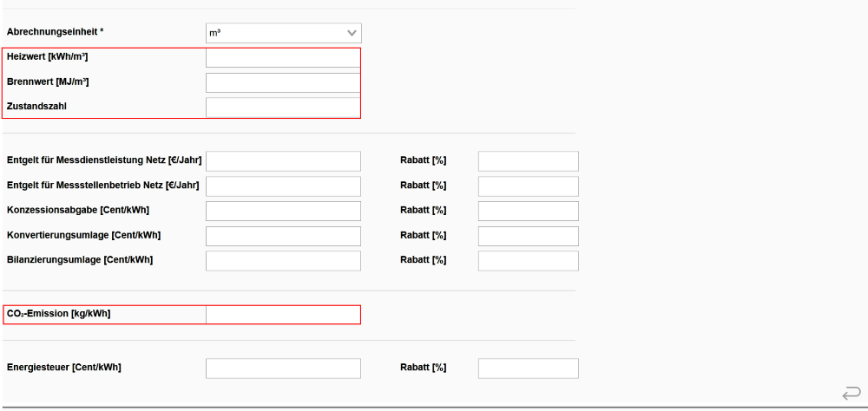Click Rabatt field for Messstellenbetrieb Netz
Screen dimensions: 868x411
tap(528, 186)
